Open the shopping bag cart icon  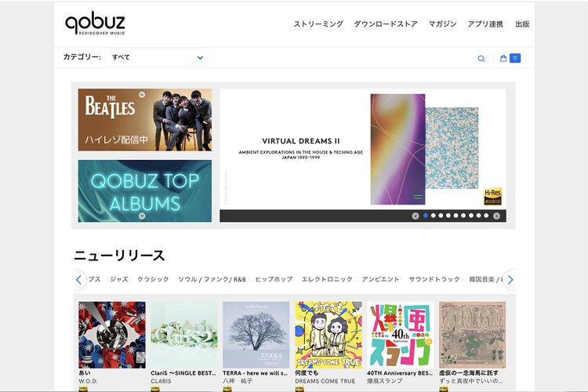(503, 58)
